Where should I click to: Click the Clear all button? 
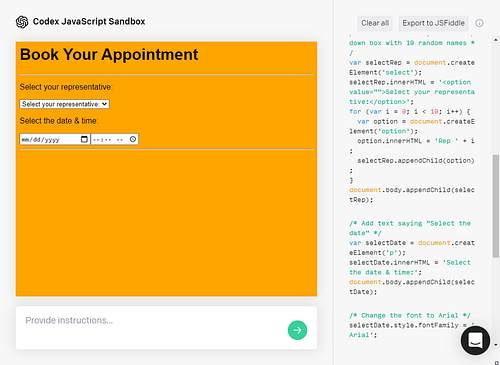click(375, 23)
